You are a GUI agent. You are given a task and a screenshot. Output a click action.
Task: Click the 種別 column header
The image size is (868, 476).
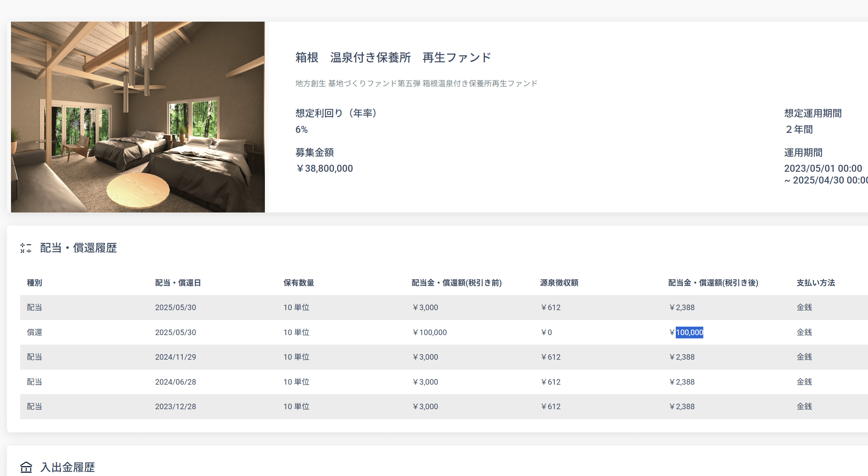click(x=34, y=283)
